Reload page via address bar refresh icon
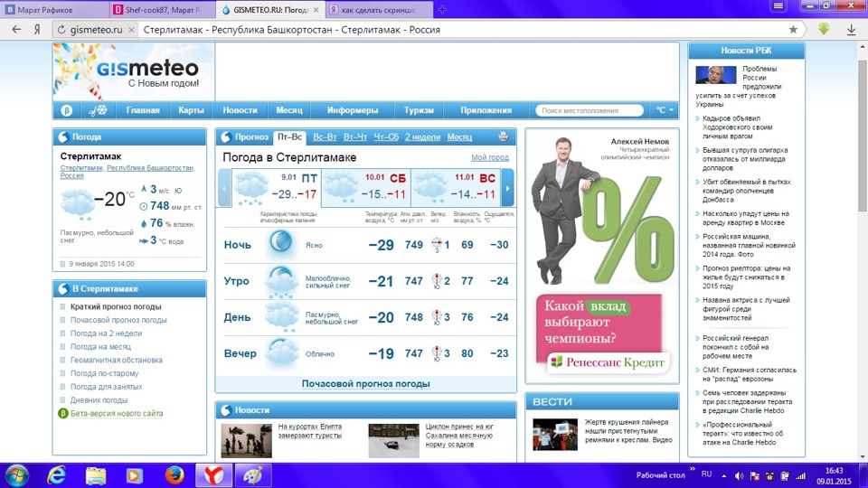The width and height of the screenshot is (868, 488). pyautogui.click(x=61, y=30)
